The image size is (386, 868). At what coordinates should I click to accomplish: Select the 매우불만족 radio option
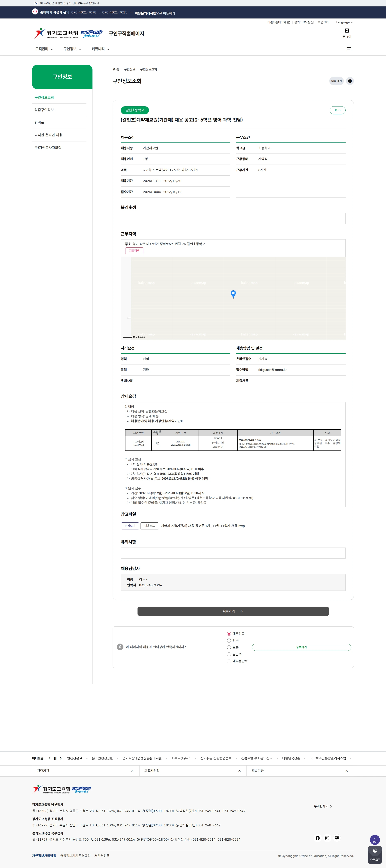tap(229, 661)
